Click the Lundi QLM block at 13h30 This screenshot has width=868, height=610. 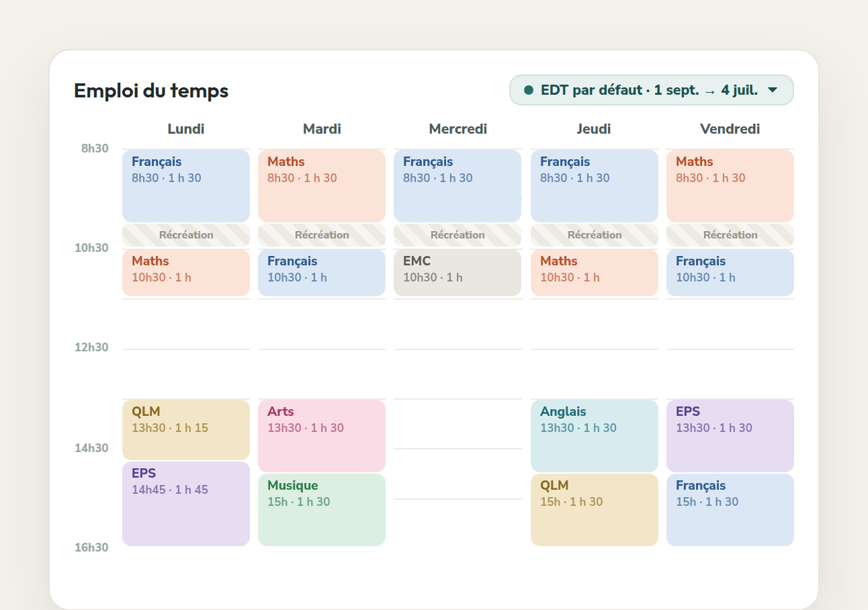coord(186,430)
